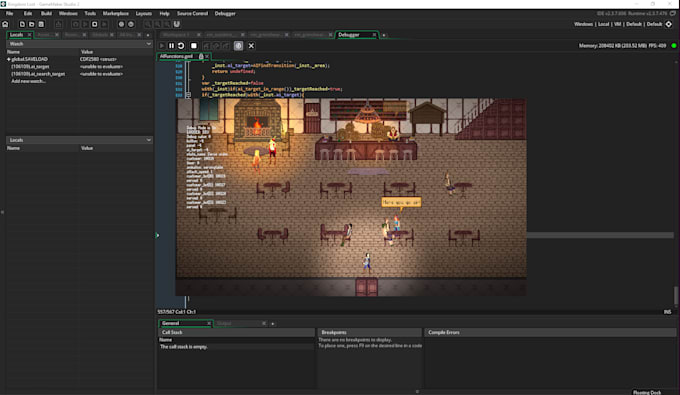Viewport: 680px width, 395px height.
Task: Click the Call Stack panel header
Action: [237, 332]
